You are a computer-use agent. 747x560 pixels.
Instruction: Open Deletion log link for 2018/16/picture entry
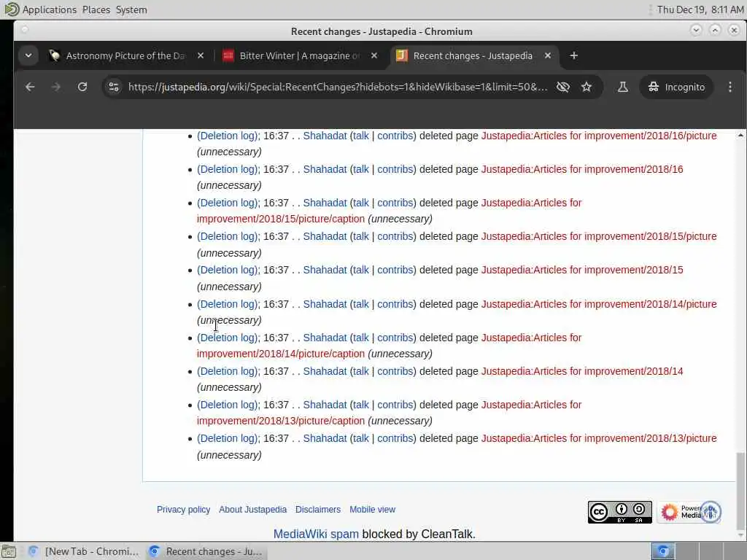click(228, 136)
